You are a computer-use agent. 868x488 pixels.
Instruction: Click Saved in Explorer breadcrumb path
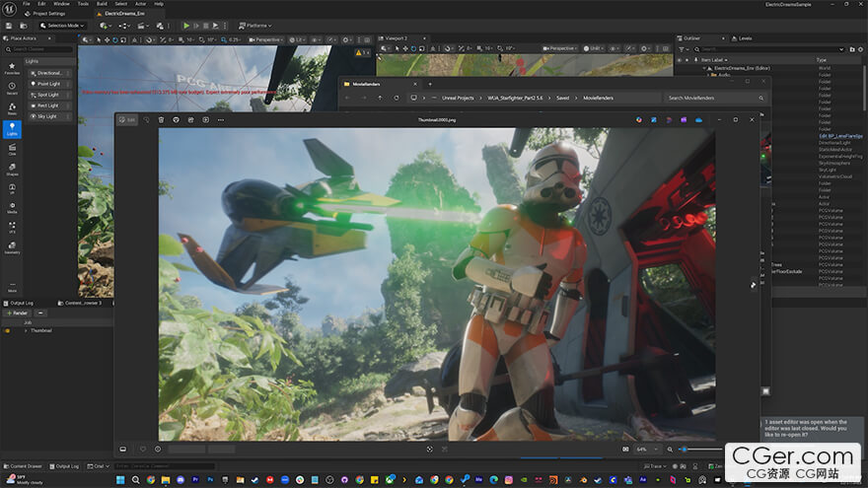[562, 98]
